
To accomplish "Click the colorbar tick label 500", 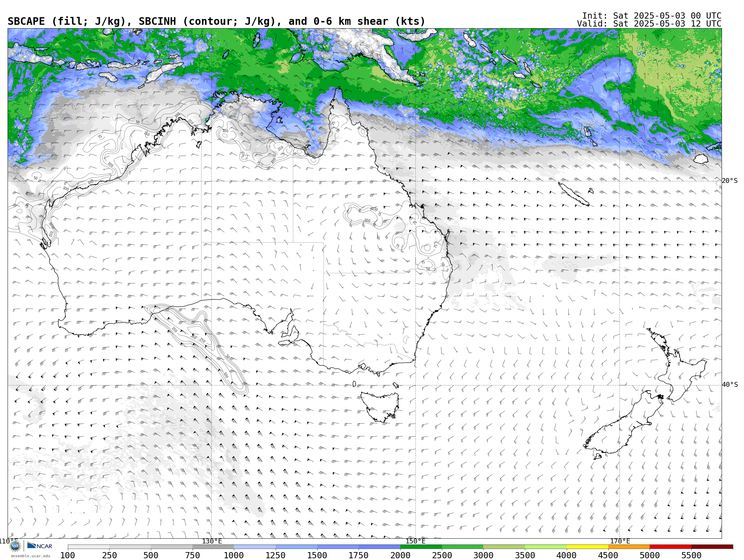I will pos(151,555).
